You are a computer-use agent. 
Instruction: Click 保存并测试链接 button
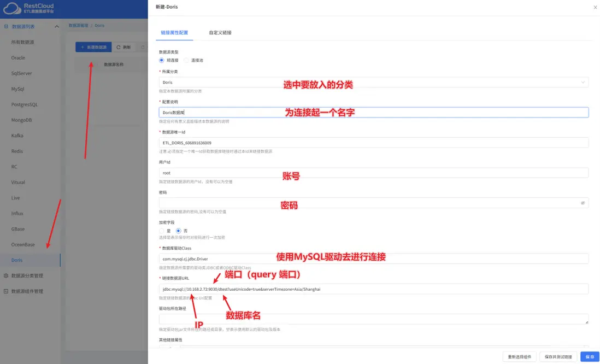pos(558,357)
